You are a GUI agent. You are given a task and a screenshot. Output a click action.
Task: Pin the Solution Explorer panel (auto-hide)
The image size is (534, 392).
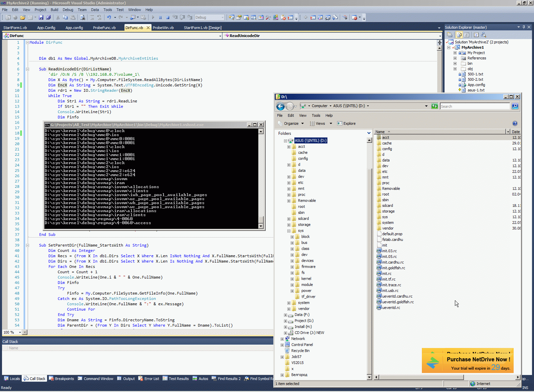(x=524, y=27)
